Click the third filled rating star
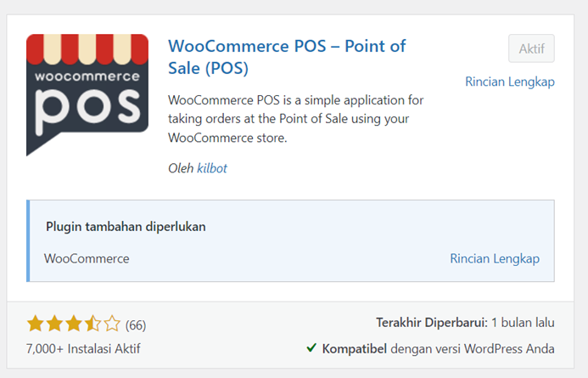The image size is (588, 378). pyautogui.click(x=74, y=324)
